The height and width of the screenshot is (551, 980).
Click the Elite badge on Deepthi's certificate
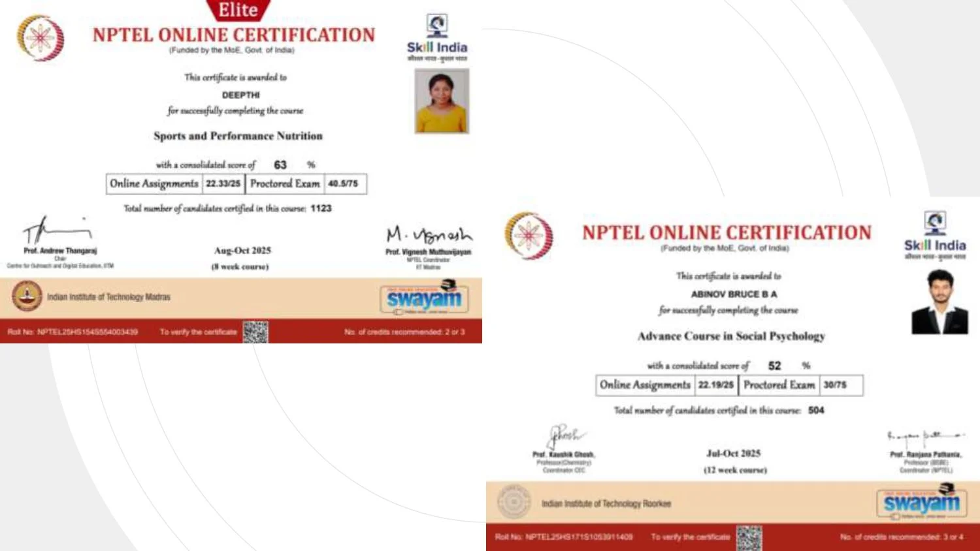[x=238, y=10]
